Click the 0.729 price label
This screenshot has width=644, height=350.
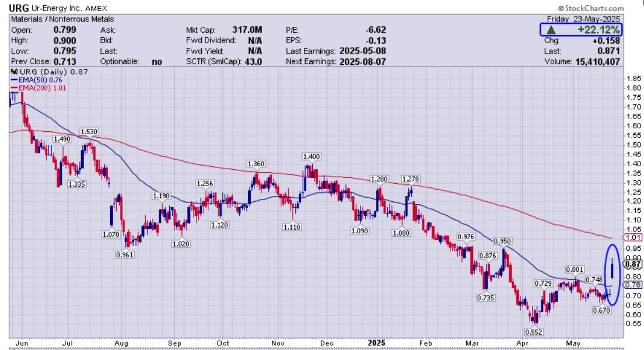pyautogui.click(x=543, y=283)
